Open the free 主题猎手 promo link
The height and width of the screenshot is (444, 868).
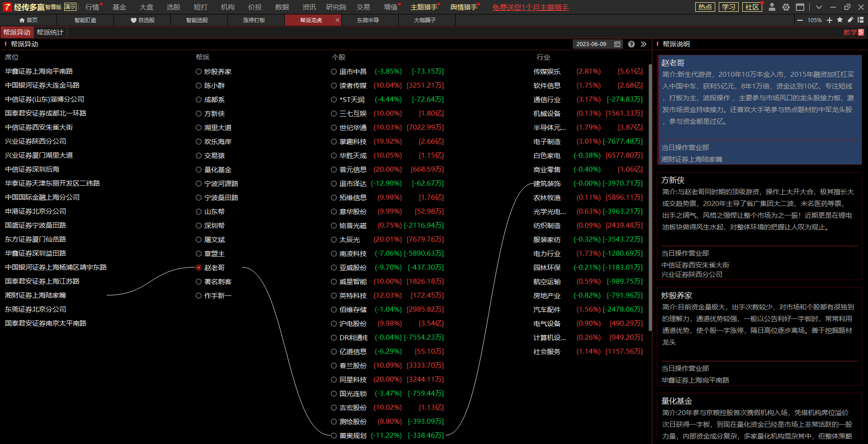(530, 7)
